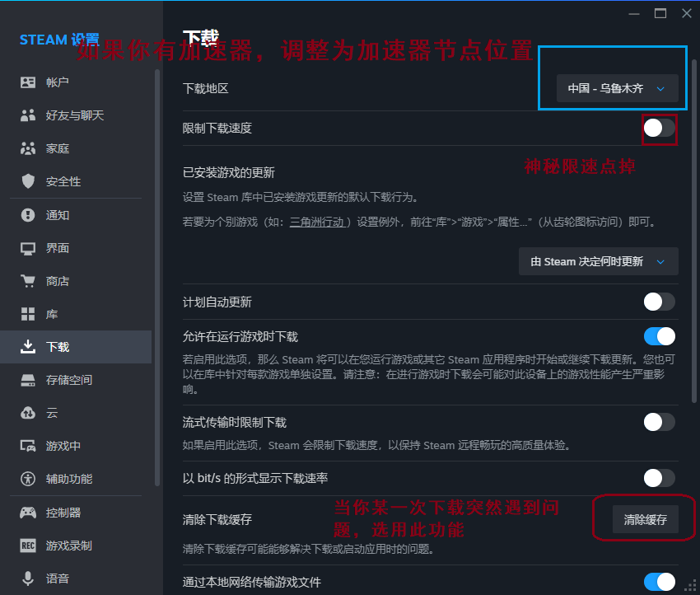Viewport: 700px width, 595px height.
Task: Click the Notifications (通知) exclamation icon
Action: coord(28,215)
